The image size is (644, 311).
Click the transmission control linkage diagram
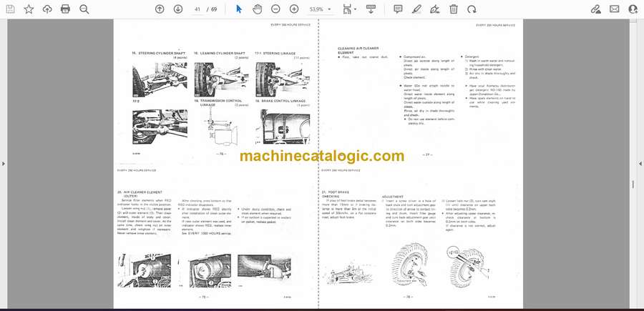click(x=220, y=127)
